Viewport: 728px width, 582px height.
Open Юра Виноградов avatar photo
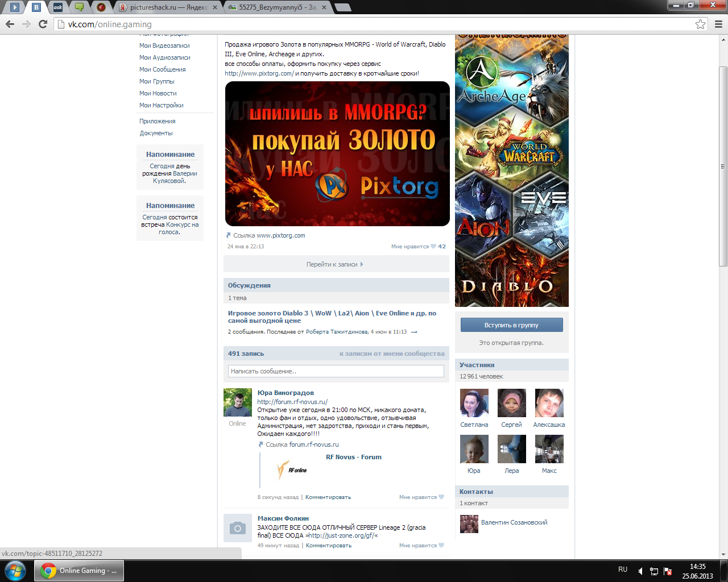coord(238,403)
